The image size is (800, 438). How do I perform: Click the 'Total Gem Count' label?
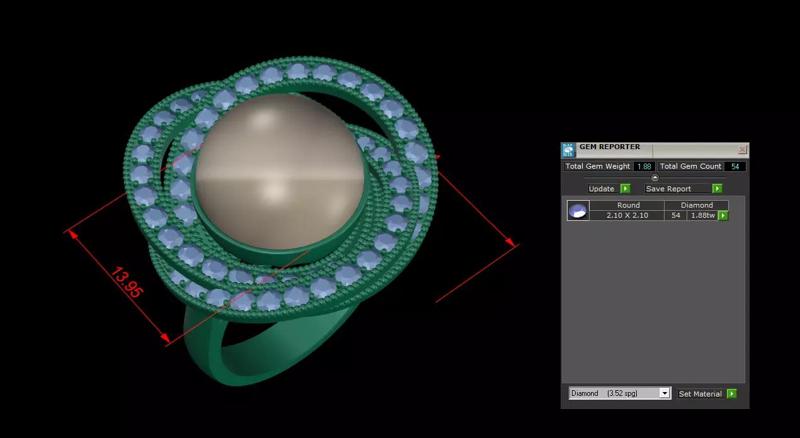[691, 166]
